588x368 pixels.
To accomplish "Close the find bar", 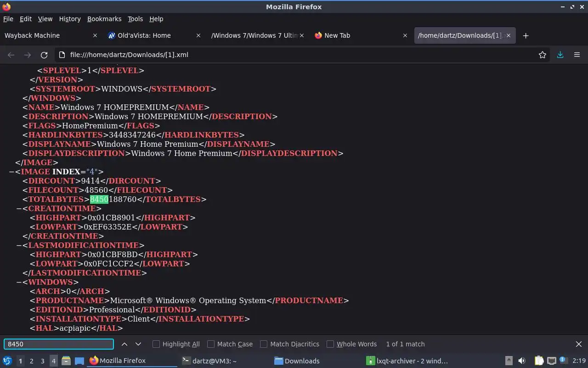I will click(579, 344).
